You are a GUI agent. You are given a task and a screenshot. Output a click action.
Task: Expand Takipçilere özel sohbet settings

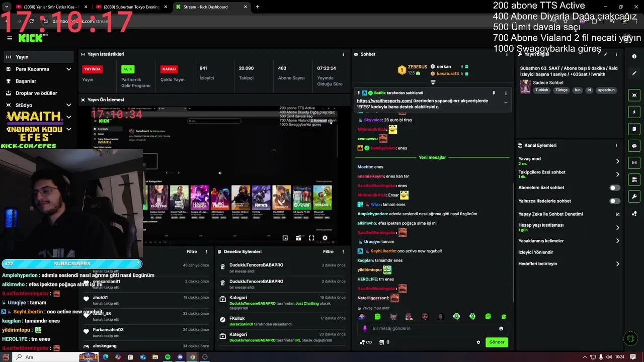[617, 174]
